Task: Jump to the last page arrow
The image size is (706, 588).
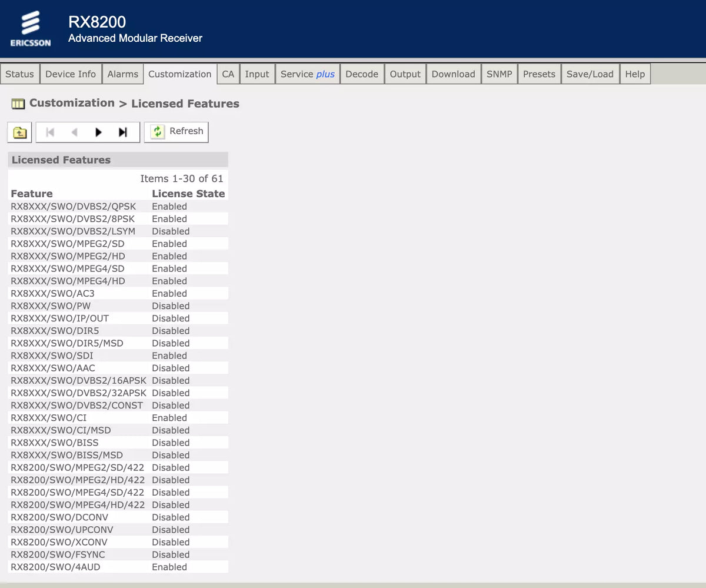Action: 122,132
